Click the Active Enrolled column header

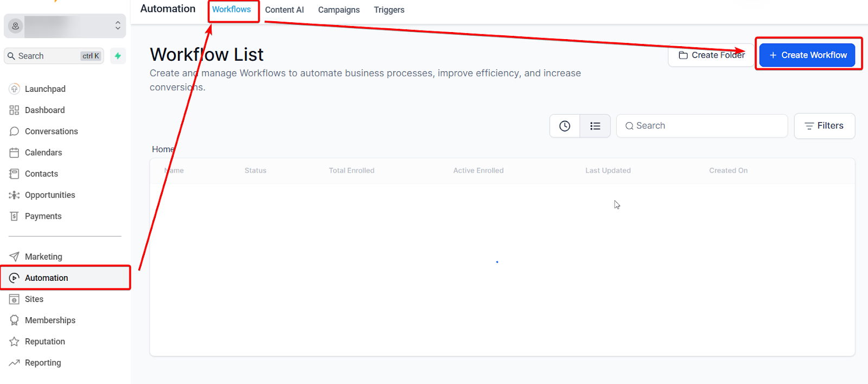[478, 171]
